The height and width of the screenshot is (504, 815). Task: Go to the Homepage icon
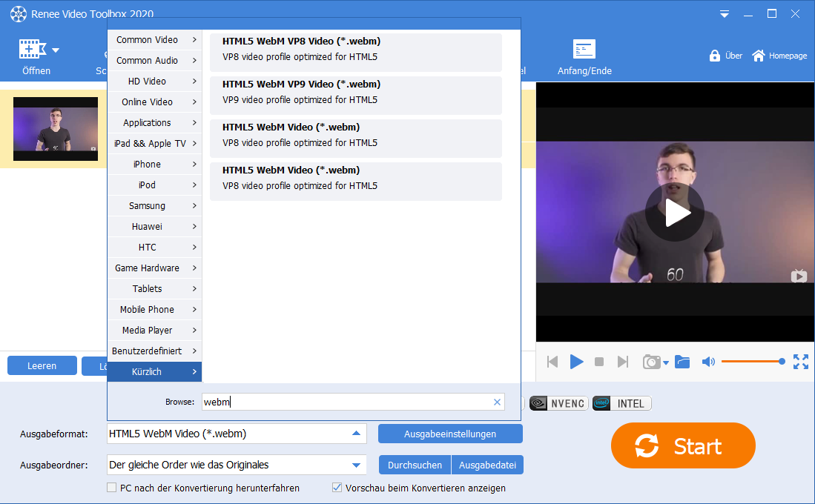759,56
